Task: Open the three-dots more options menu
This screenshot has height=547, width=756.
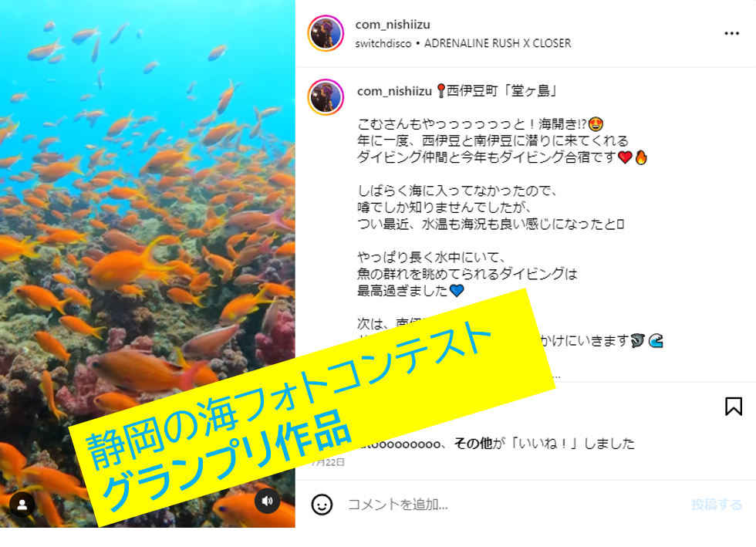Action: click(x=731, y=33)
